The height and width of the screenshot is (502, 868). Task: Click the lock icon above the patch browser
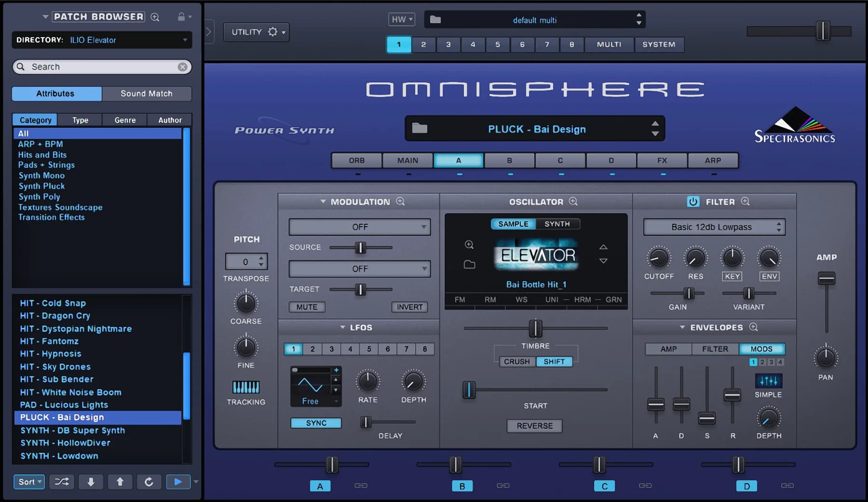182,16
